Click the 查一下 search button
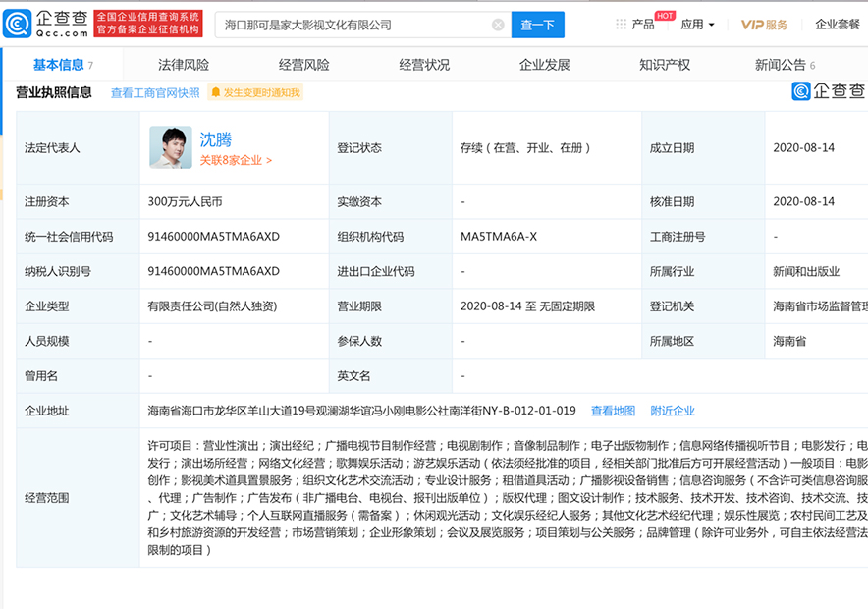The image size is (868, 609). (x=536, y=26)
